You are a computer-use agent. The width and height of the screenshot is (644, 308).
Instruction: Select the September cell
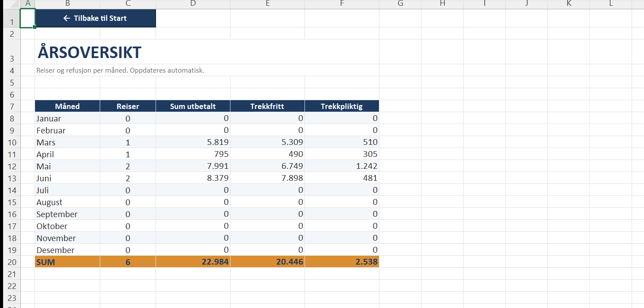(67, 214)
